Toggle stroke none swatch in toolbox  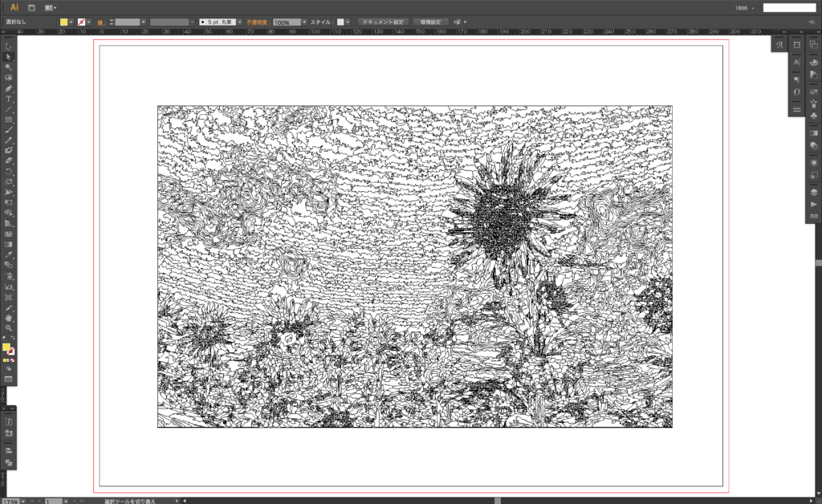pos(12,352)
